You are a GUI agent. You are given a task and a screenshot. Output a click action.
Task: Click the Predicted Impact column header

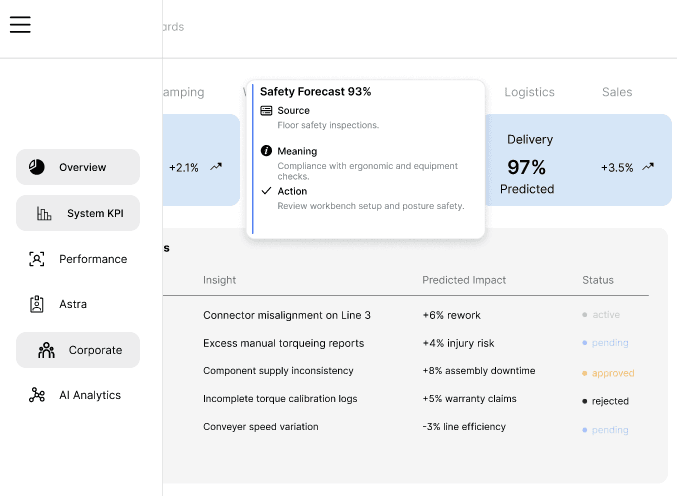[464, 280]
